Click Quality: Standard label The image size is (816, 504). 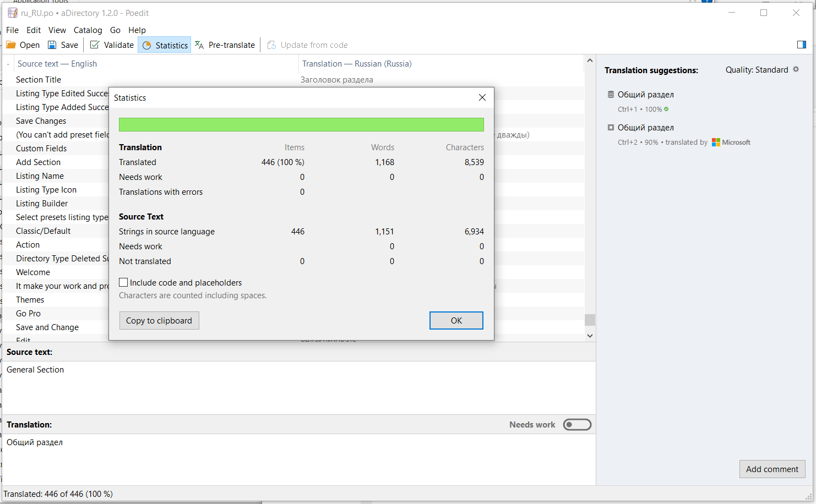coord(757,70)
